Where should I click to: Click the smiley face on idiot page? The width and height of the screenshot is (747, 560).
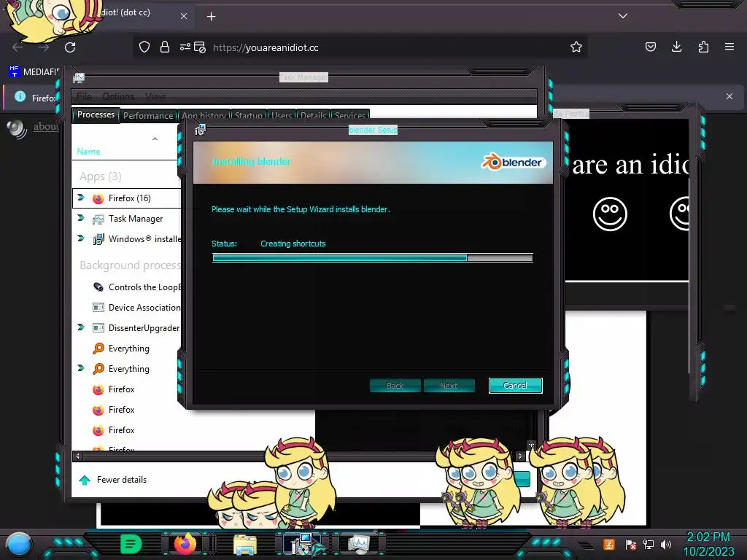(x=610, y=214)
